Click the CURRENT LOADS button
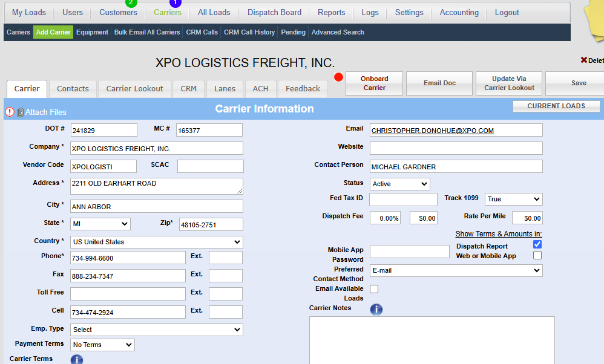Screen dimensions: 604x364 556,106
